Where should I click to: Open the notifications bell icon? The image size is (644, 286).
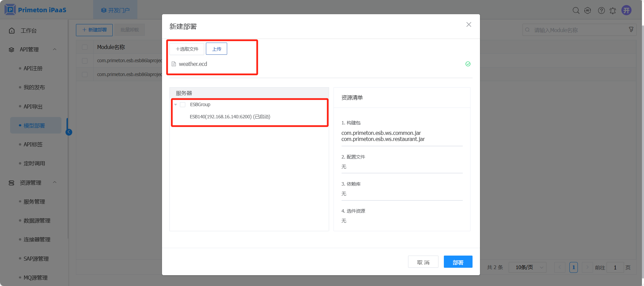(x=613, y=10)
